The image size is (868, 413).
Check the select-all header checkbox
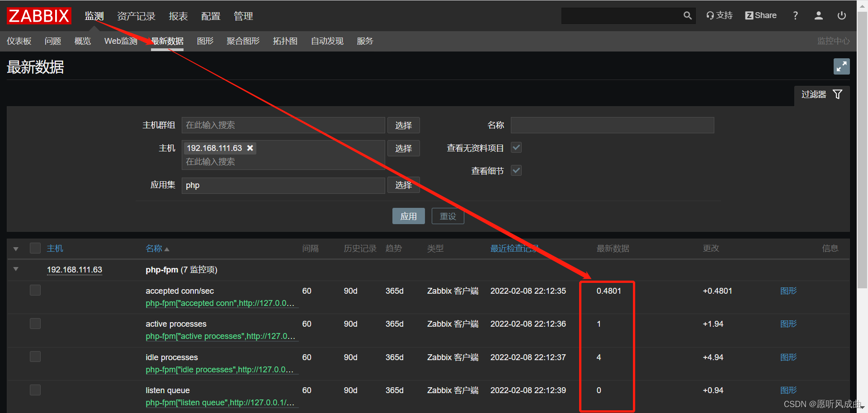(35, 248)
